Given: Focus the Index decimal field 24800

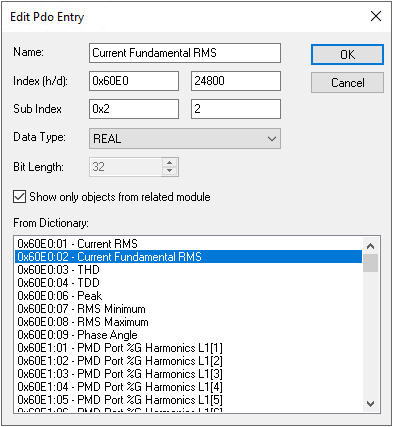Looking at the screenshot, I should coord(236,81).
